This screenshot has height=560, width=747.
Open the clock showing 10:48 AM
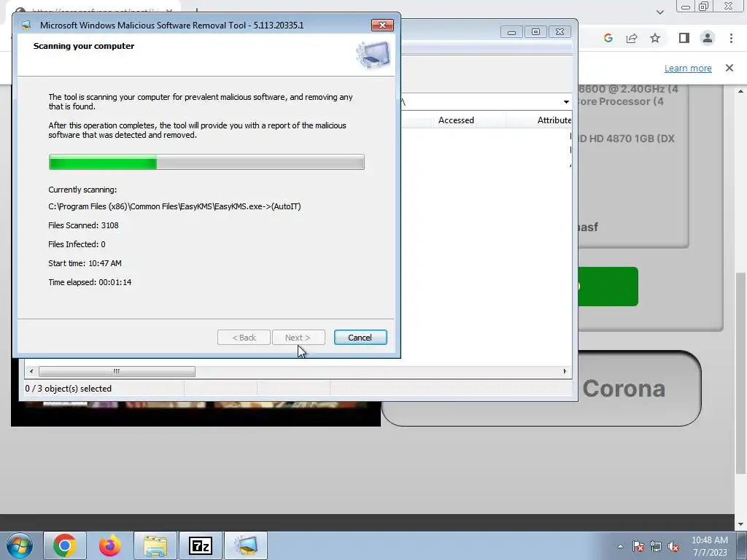point(710,540)
